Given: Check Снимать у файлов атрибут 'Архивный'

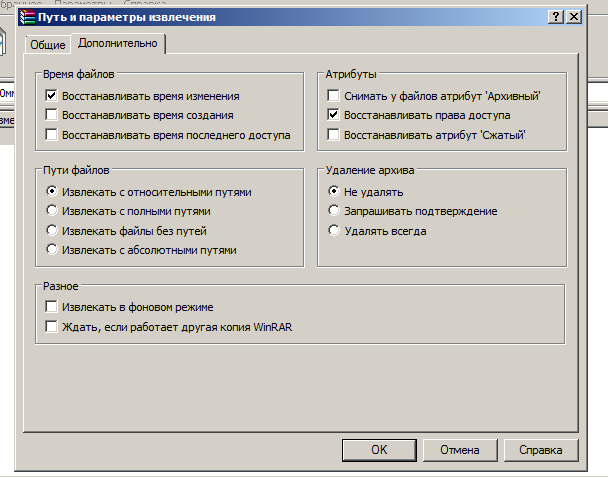Looking at the screenshot, I should [x=334, y=96].
